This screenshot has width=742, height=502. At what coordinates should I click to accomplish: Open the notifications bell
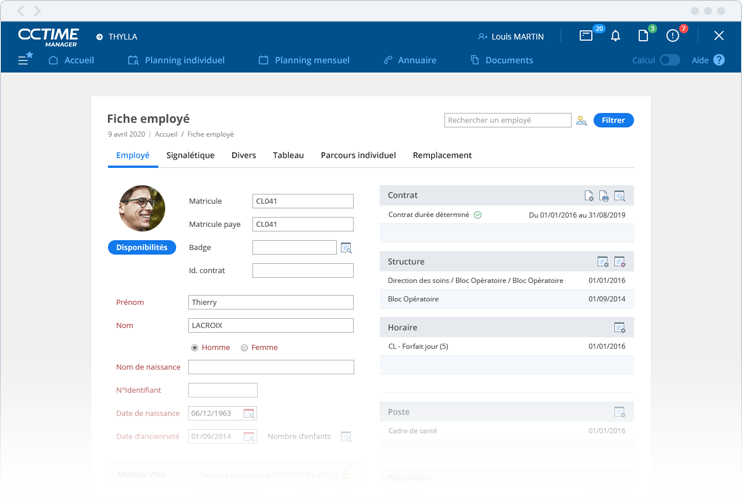[615, 36]
